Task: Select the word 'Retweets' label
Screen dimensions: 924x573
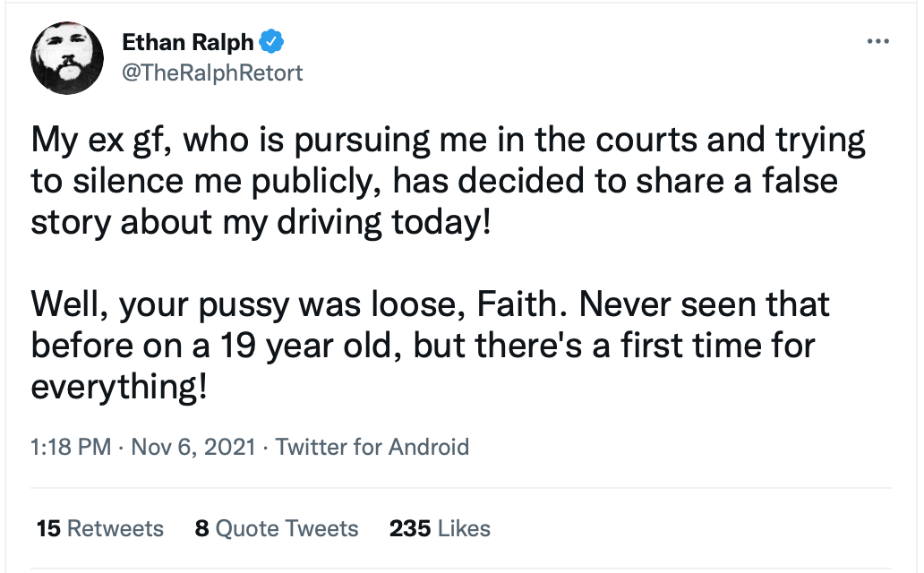Action: 115,528
